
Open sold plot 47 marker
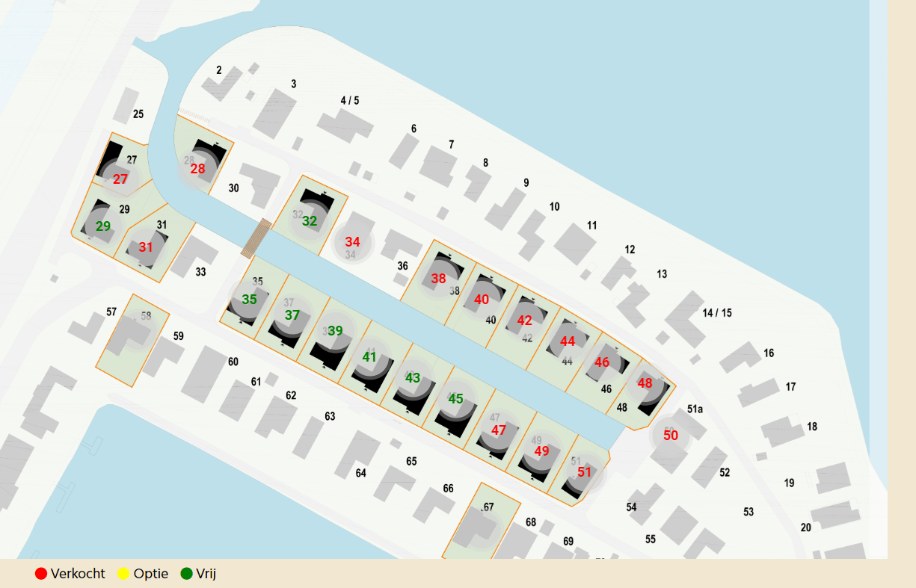coord(499,430)
